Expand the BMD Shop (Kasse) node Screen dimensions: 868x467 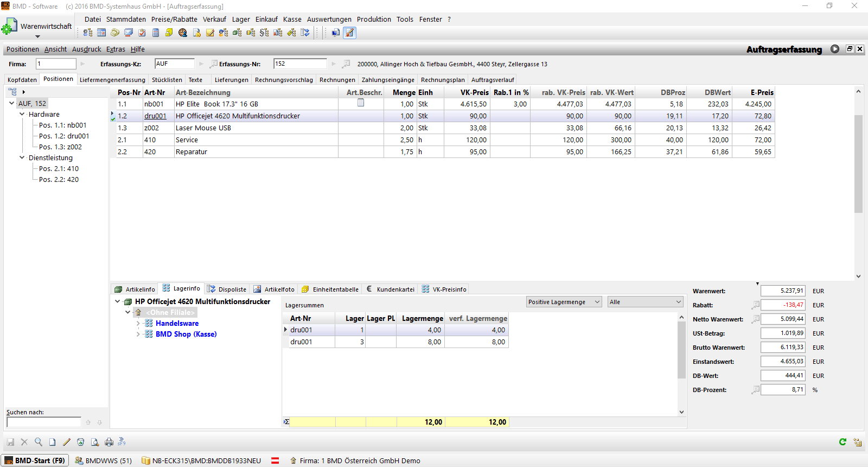tap(138, 334)
